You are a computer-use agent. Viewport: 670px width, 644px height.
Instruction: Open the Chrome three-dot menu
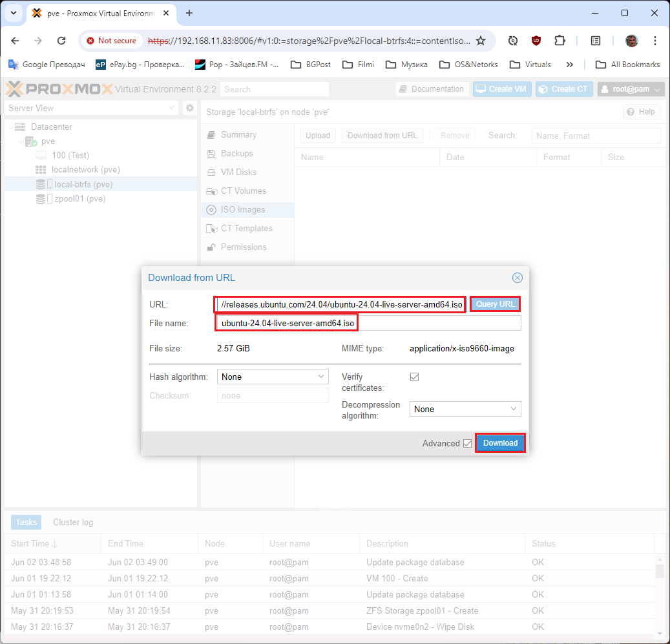(x=654, y=41)
